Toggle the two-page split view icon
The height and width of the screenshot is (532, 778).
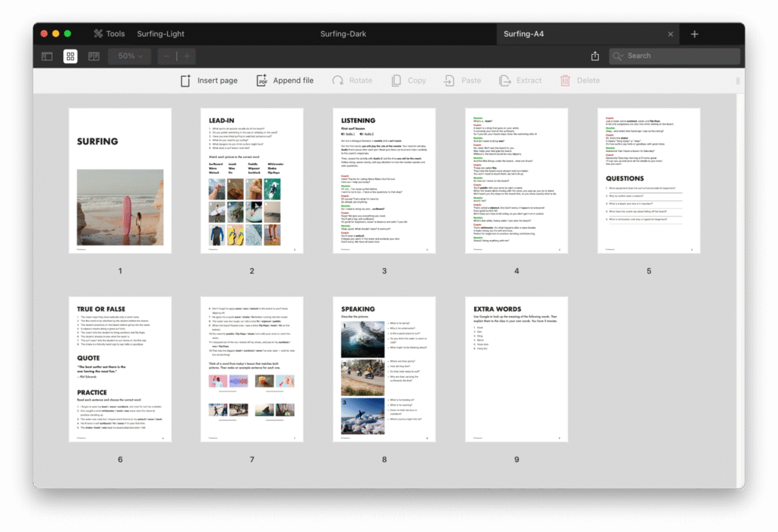tap(93, 56)
